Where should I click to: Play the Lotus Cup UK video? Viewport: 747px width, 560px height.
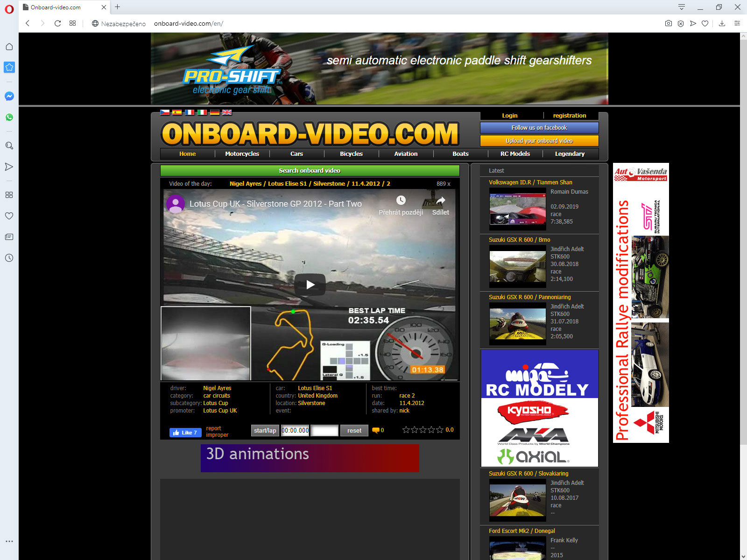310,285
